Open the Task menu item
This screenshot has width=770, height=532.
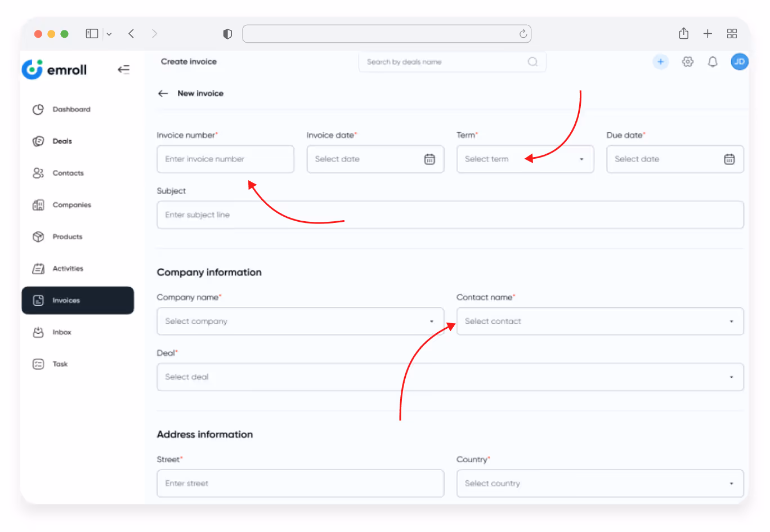pyautogui.click(x=78, y=364)
